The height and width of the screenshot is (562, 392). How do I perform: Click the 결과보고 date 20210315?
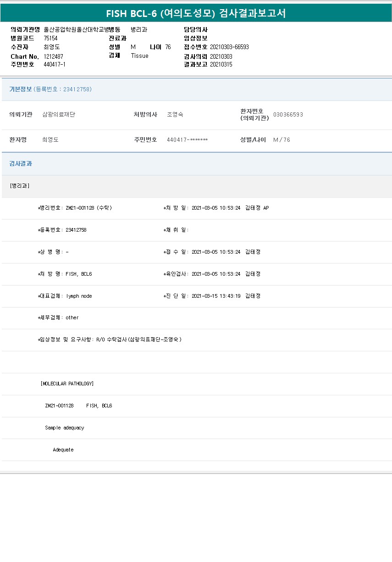click(221, 65)
